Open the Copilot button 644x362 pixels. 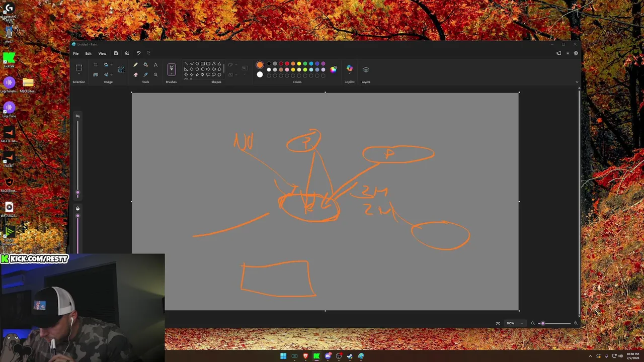(350, 68)
